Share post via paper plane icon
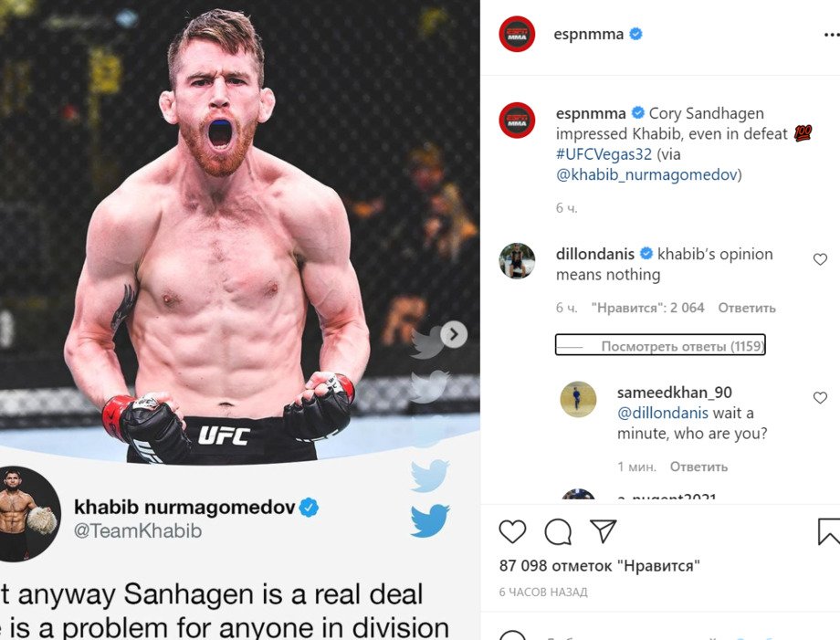This screenshot has height=640, width=840. [604, 531]
